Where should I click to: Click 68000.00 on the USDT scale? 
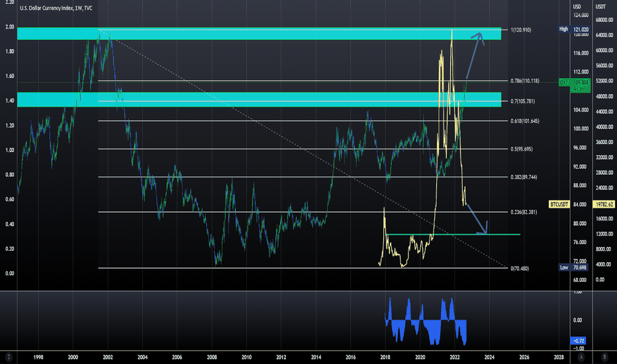[604, 20]
